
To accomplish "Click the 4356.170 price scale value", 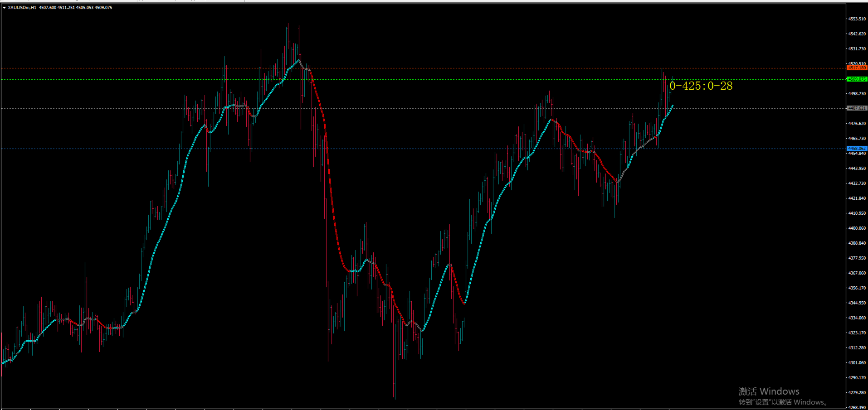I will (x=857, y=288).
